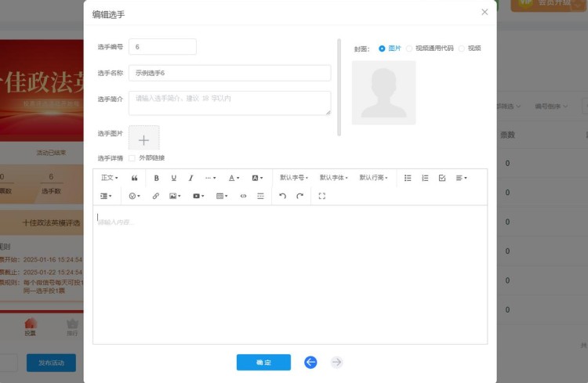Viewport: 588px width, 383px height.
Task: Open the 默认字号 font size dropdown
Action: [294, 178]
